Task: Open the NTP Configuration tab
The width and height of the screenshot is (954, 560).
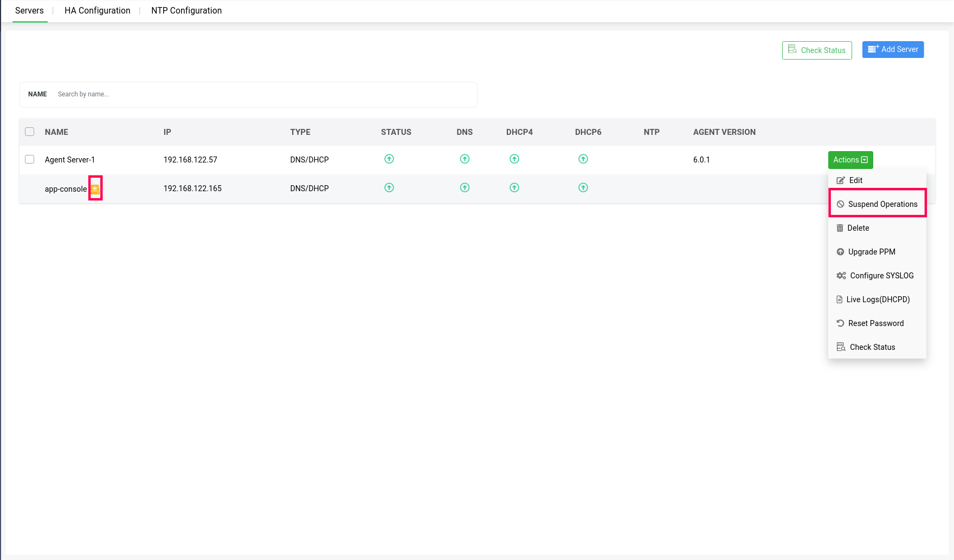Action: click(186, 11)
